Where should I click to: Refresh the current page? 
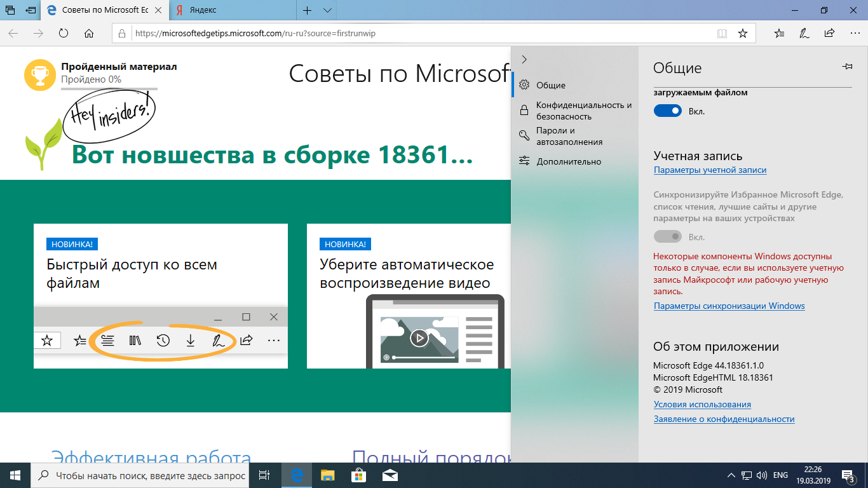(64, 33)
